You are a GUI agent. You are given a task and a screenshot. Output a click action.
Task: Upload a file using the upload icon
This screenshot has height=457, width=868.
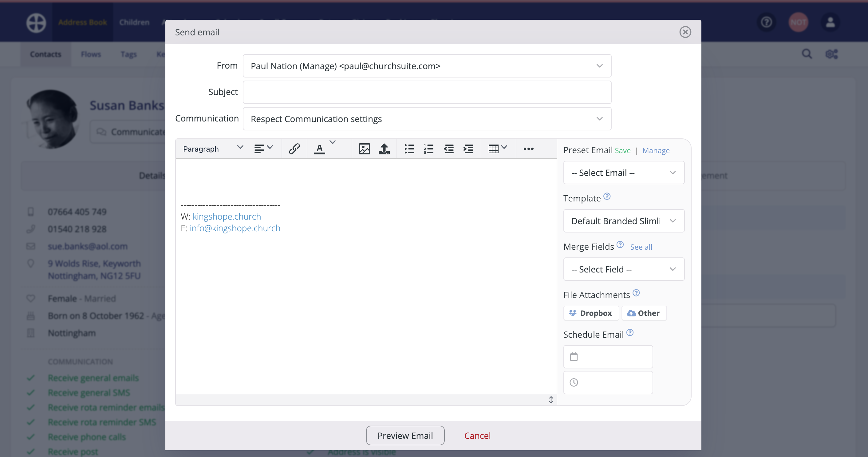tap(384, 148)
